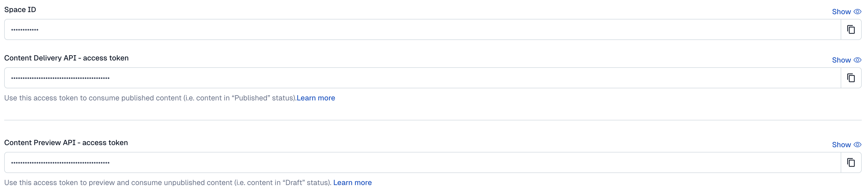Open Learn more about draft content token
The image size is (868, 194).
click(x=352, y=183)
